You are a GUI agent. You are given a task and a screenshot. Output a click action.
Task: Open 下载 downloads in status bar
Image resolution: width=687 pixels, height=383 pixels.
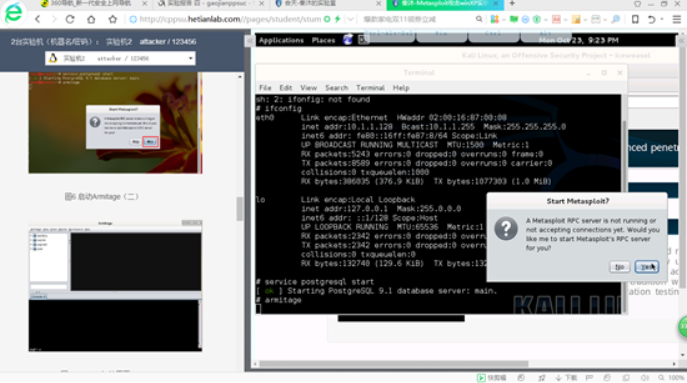click(x=567, y=378)
